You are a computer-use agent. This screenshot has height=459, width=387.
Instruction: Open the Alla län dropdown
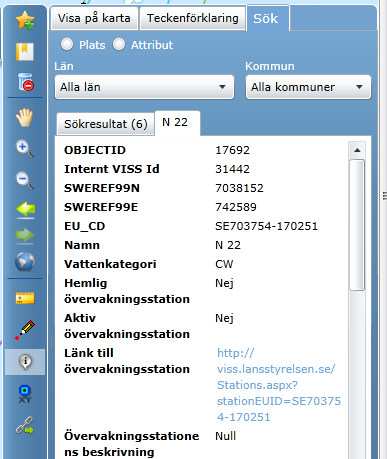click(x=144, y=87)
